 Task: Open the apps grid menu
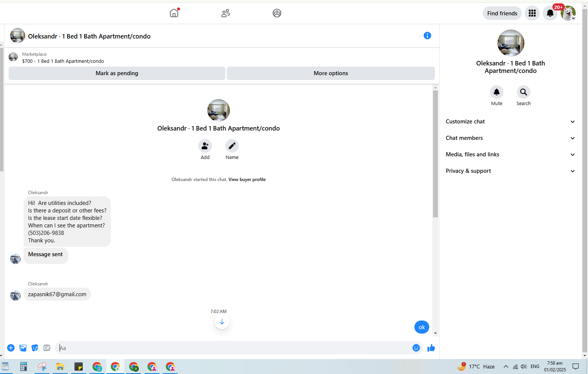coord(532,13)
